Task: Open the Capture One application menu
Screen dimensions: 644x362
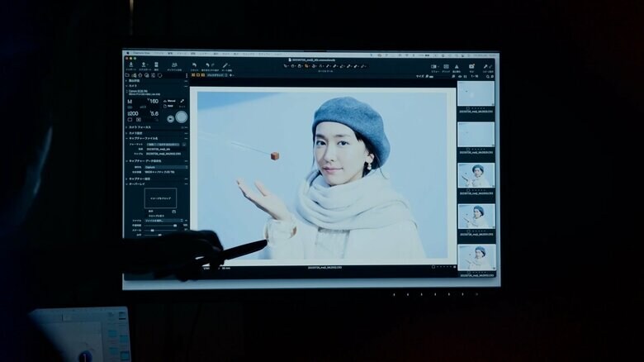Action: pyautogui.click(x=140, y=54)
